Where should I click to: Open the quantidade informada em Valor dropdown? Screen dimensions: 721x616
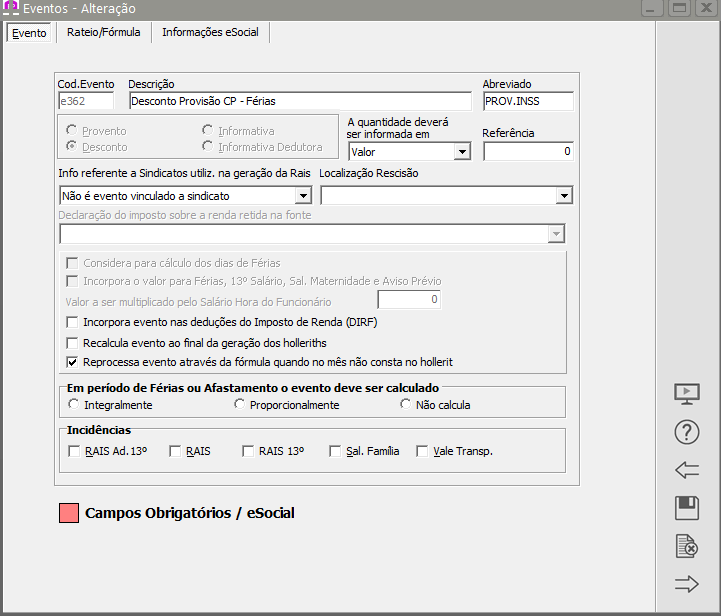coord(461,152)
